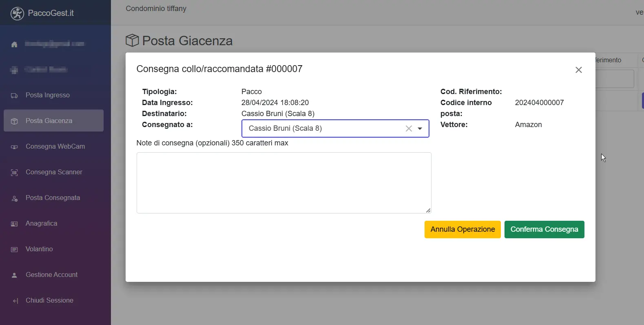Click the PaccoGest.it logo icon
This screenshot has height=325, width=644.
pos(17,13)
